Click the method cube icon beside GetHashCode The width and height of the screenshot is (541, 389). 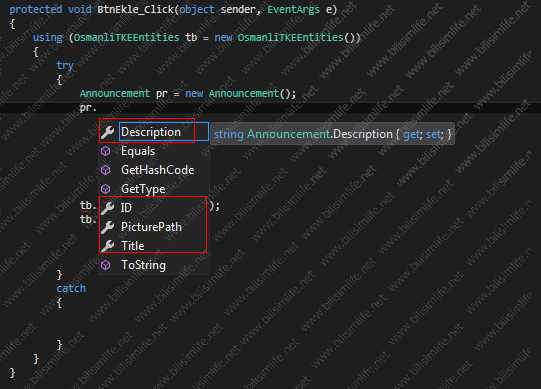click(x=106, y=170)
